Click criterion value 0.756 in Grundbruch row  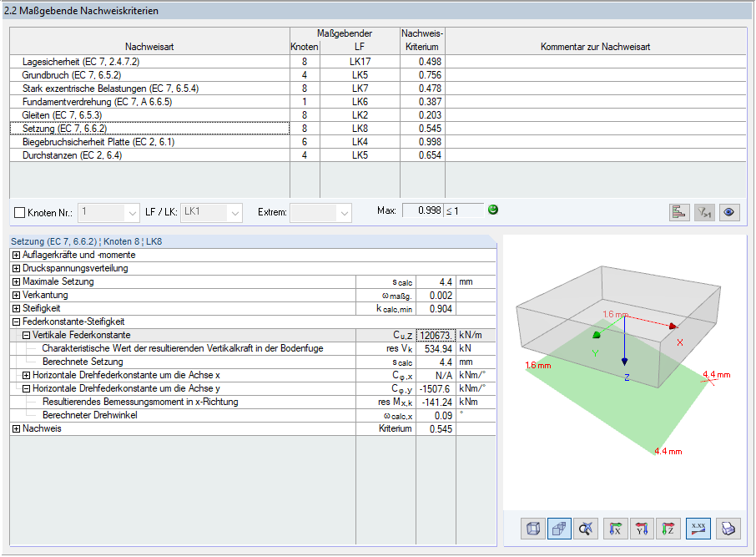(422, 75)
